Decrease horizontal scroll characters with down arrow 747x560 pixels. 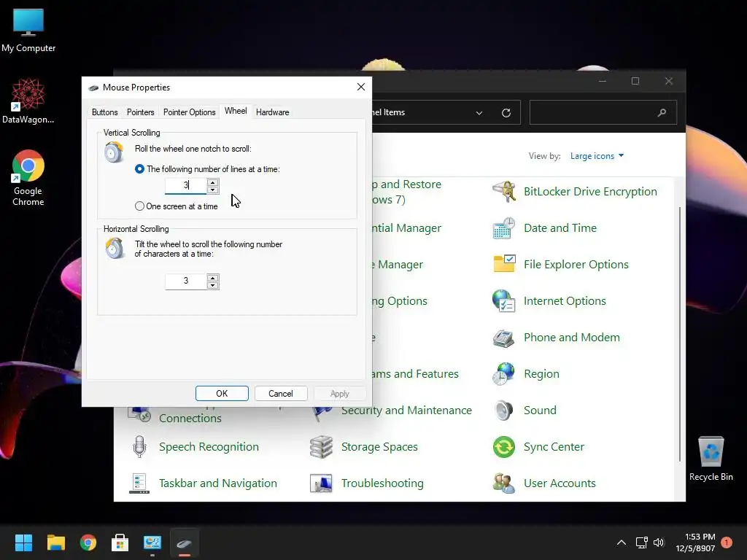pyautogui.click(x=213, y=285)
